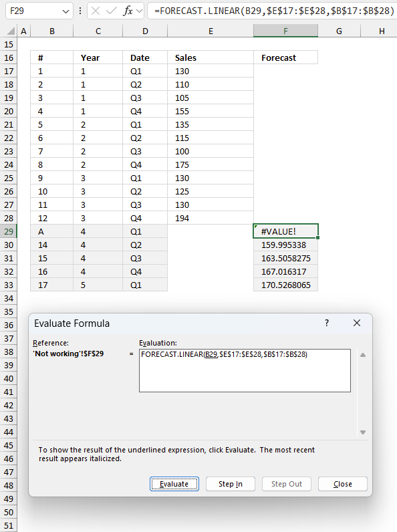Click the #VALUE! error cell

coord(285,231)
